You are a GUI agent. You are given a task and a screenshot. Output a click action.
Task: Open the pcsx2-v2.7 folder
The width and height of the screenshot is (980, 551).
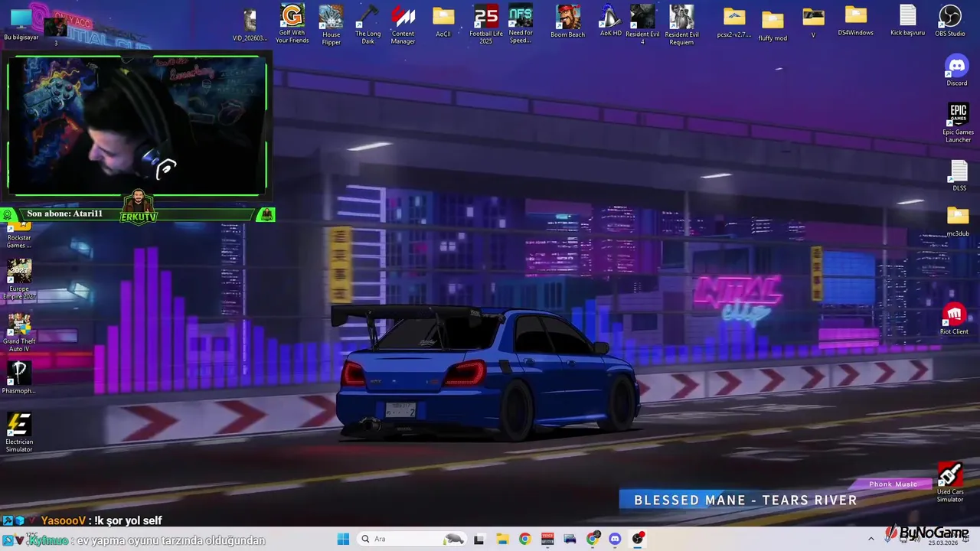point(734,23)
